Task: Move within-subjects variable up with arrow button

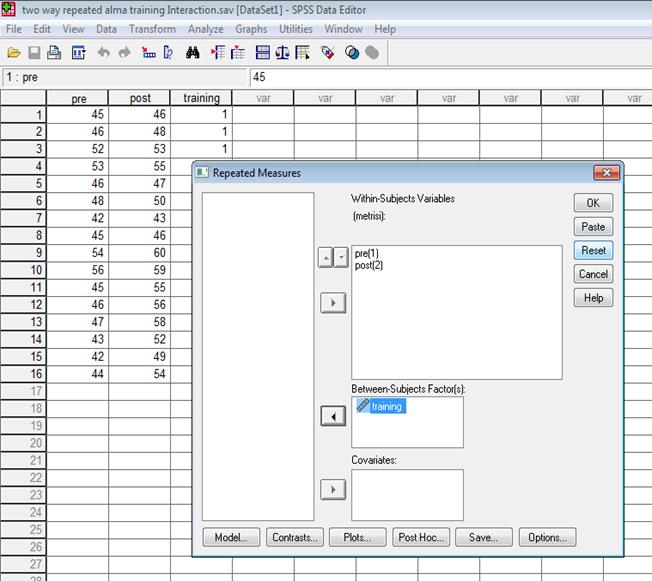Action: point(326,257)
